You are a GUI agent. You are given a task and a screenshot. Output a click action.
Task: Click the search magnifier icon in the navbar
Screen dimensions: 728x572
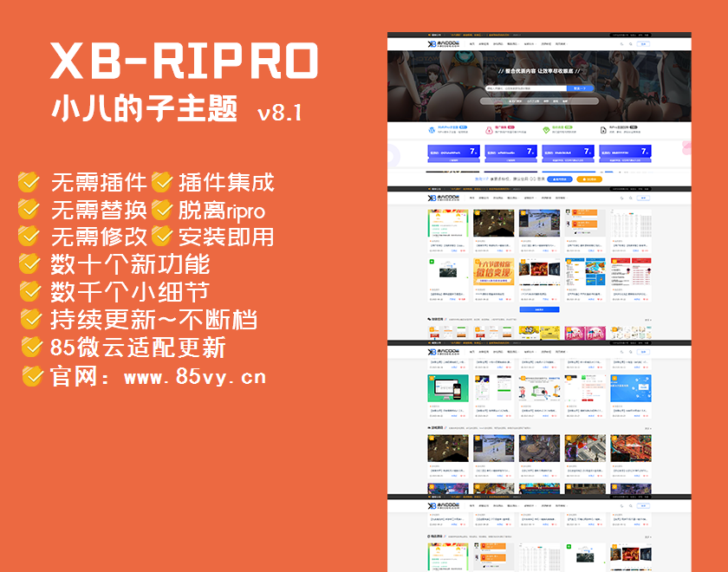coord(632,43)
